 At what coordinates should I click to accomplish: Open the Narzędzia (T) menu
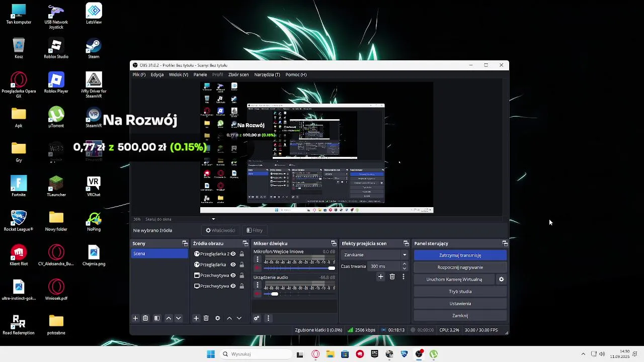pos(267,74)
